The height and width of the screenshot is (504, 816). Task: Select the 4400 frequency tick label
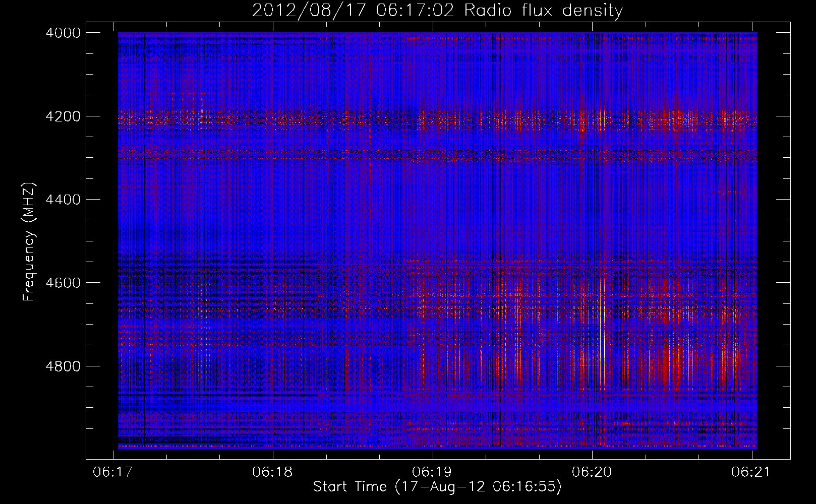(63, 200)
